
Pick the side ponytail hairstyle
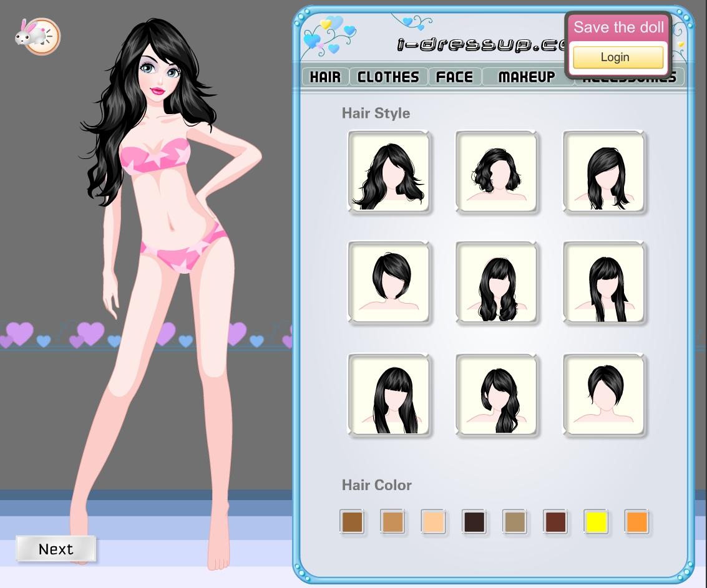(x=497, y=395)
